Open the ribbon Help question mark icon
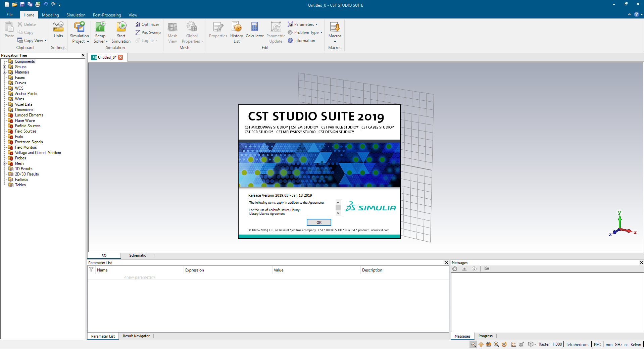 click(636, 14)
